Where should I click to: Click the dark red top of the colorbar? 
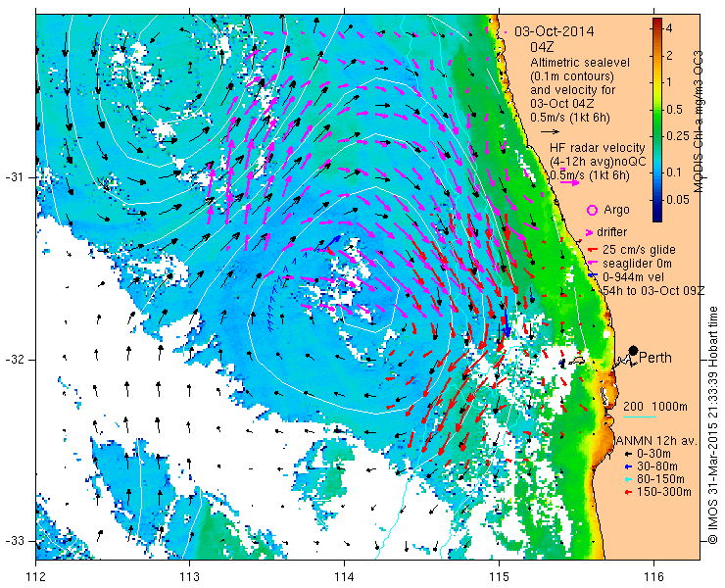[x=657, y=23]
